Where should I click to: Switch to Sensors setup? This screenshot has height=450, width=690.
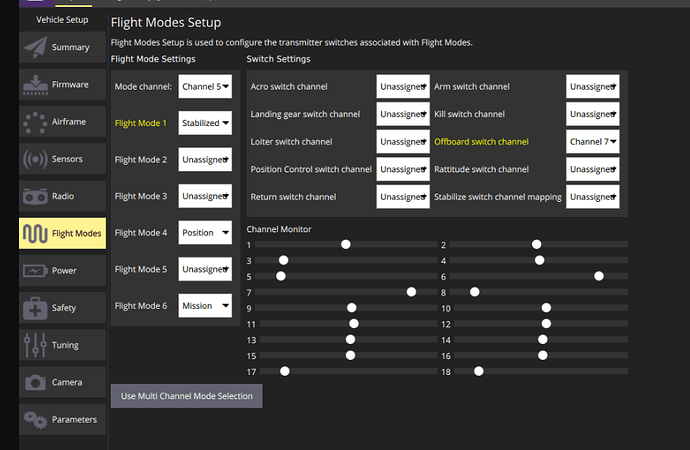coord(62,159)
